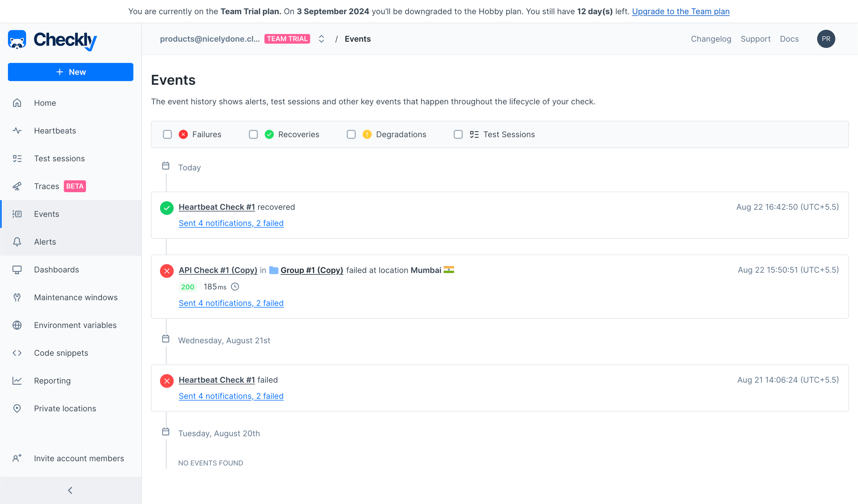Click the 200 status code badge
The height and width of the screenshot is (504, 858).
(187, 287)
